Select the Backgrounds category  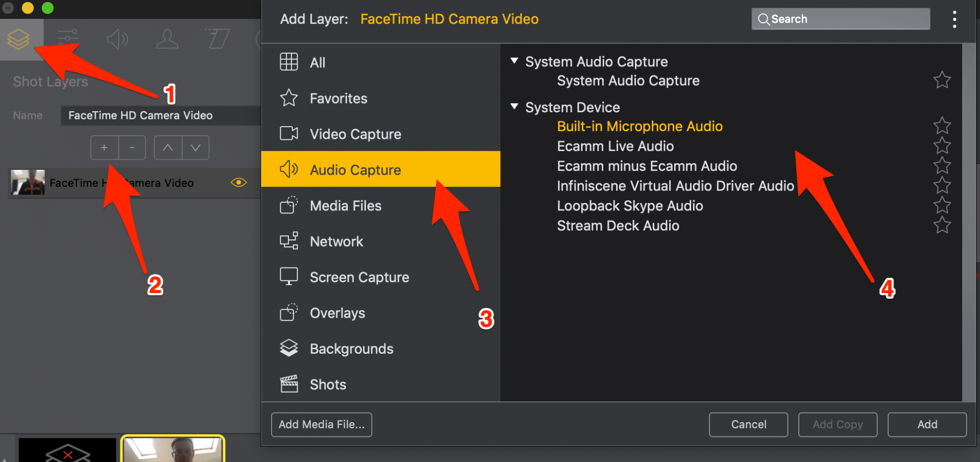pos(381,348)
